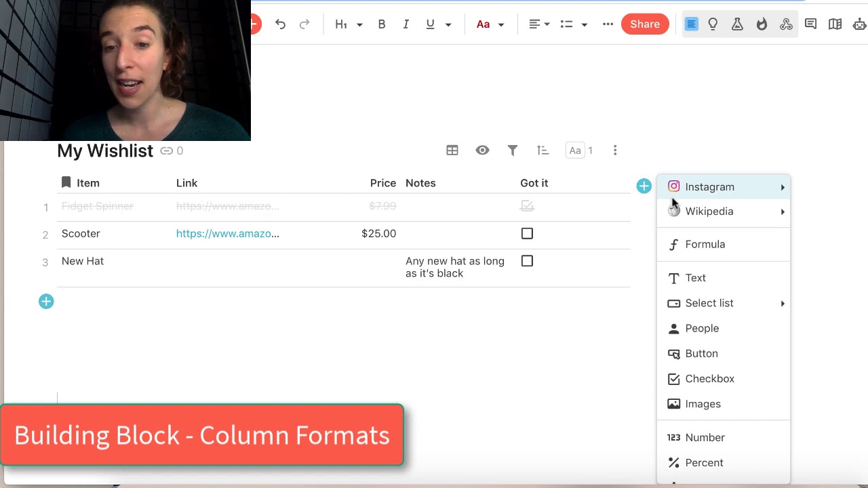Toggle bold formatting

(x=382, y=24)
